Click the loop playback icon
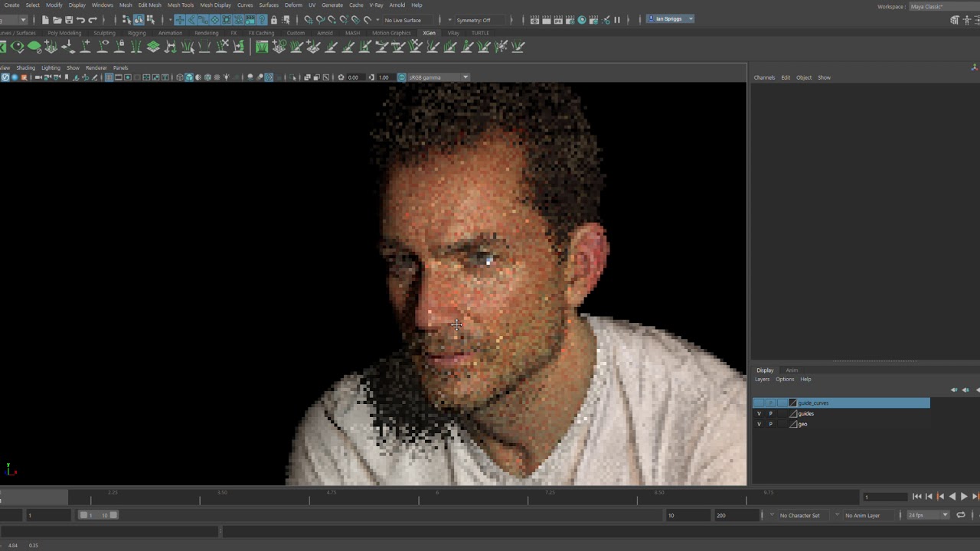980x551 pixels. (961, 515)
